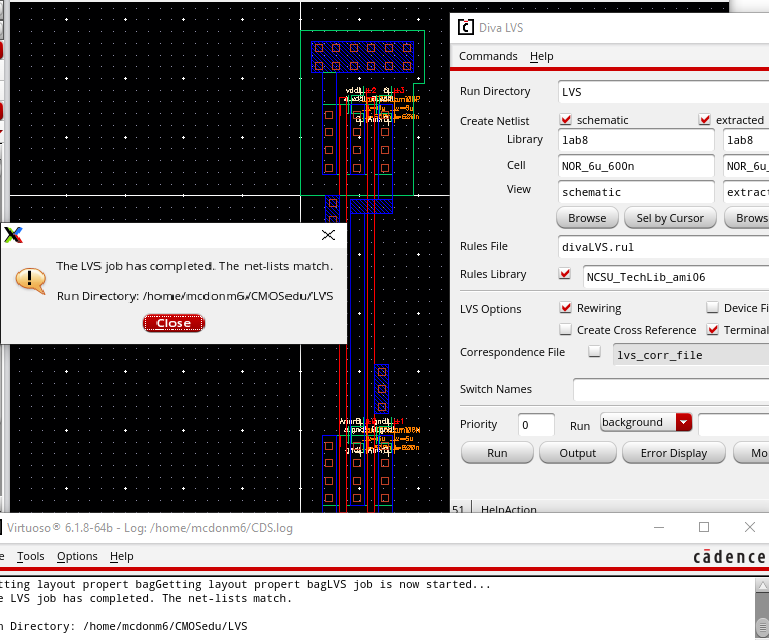Image resolution: width=769 pixels, height=640 pixels.
Task: Close the LVS popup with the X button
Action: pos(328,235)
